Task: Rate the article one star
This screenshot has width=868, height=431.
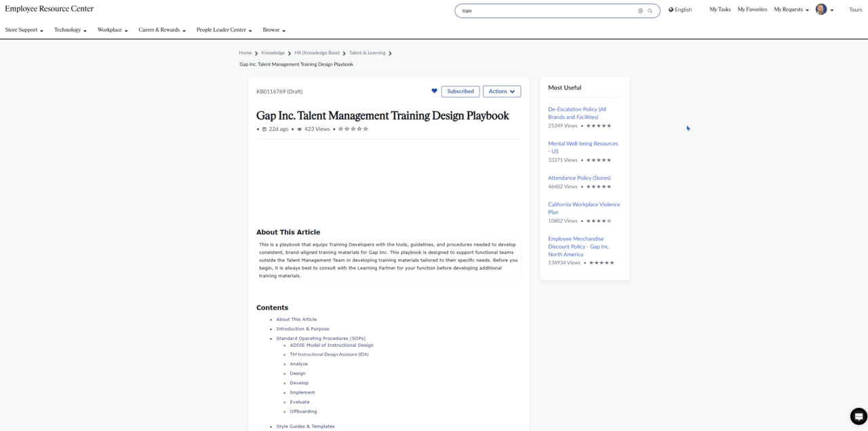Action: (x=341, y=129)
